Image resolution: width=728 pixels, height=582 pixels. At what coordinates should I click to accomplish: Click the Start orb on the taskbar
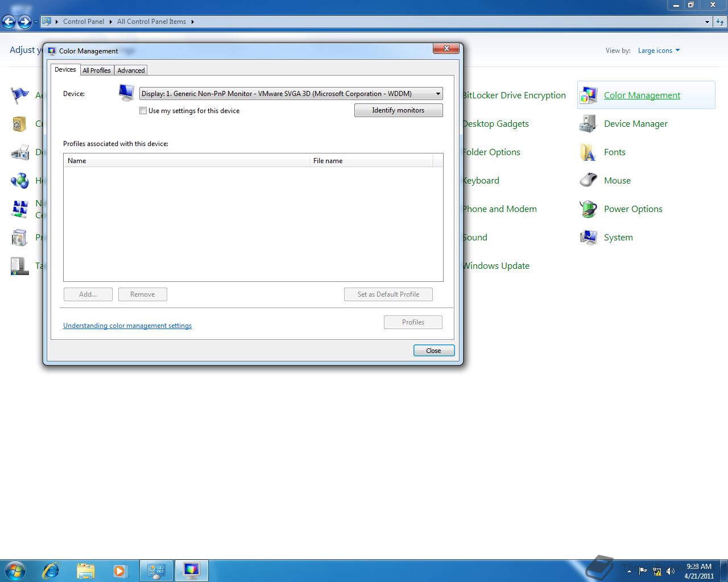point(15,570)
